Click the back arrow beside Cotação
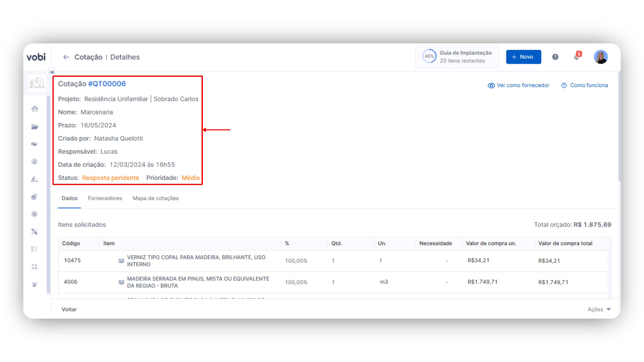Viewport: 644px width, 362px height. click(66, 57)
